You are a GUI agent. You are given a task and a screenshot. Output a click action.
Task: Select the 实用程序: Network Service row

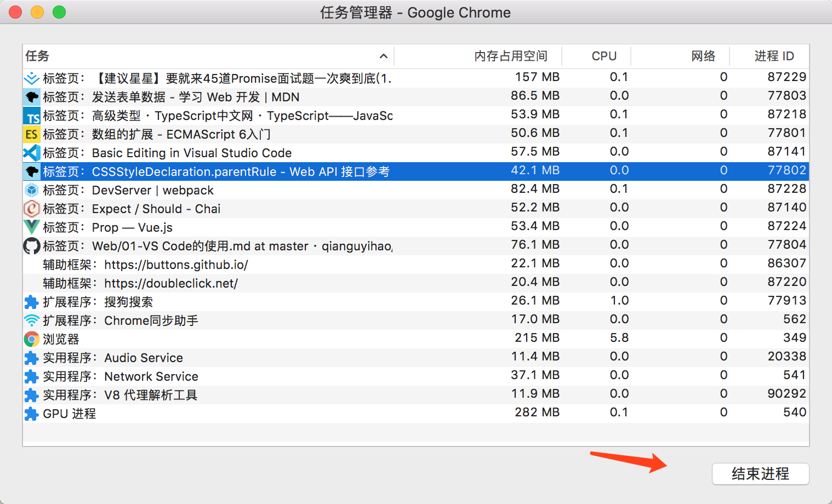[416, 376]
